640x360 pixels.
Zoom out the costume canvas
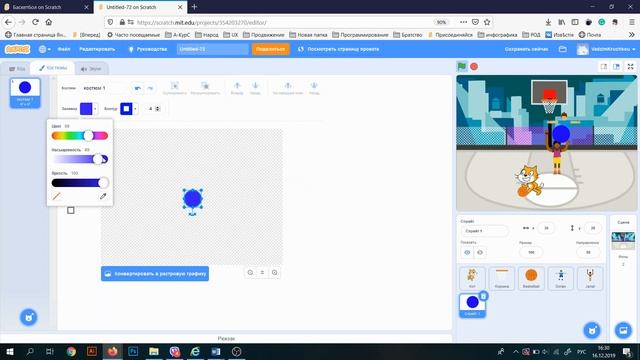pyautogui.click(x=250, y=273)
